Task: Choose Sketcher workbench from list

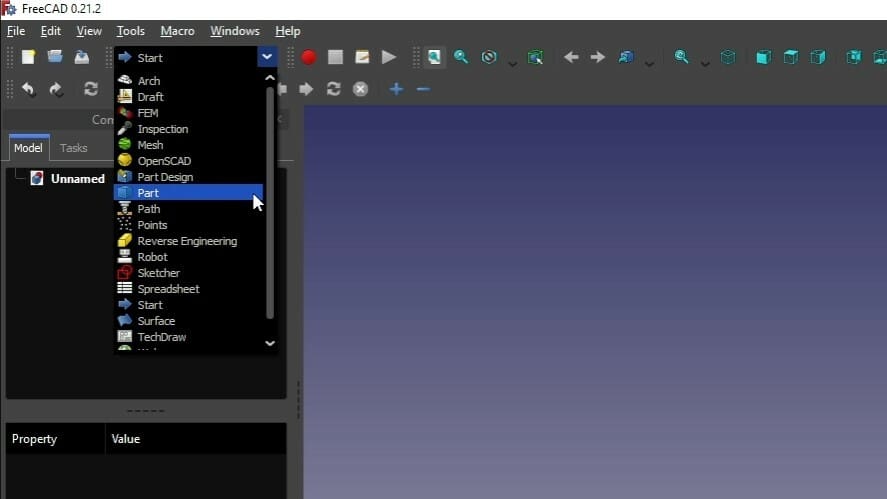Action: [x=189, y=273]
